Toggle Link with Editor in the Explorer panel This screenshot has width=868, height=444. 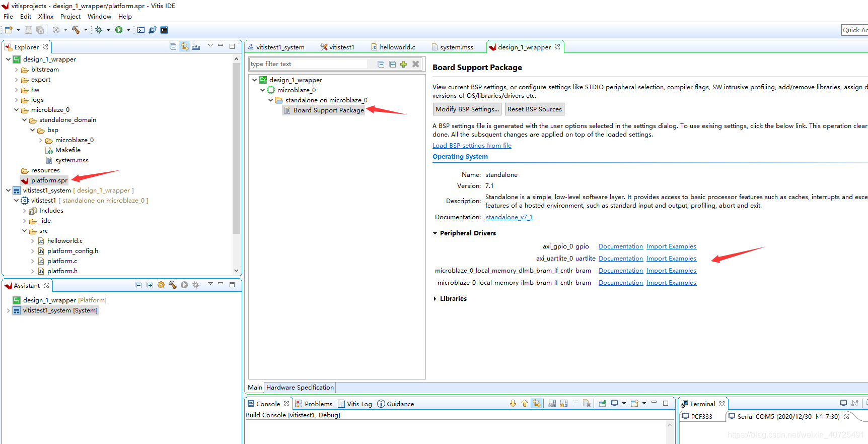tap(185, 47)
